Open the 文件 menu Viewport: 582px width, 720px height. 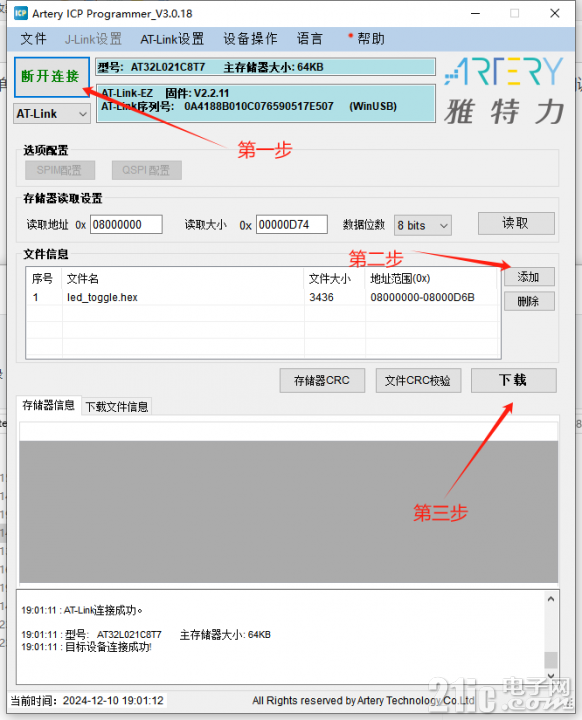(34, 39)
